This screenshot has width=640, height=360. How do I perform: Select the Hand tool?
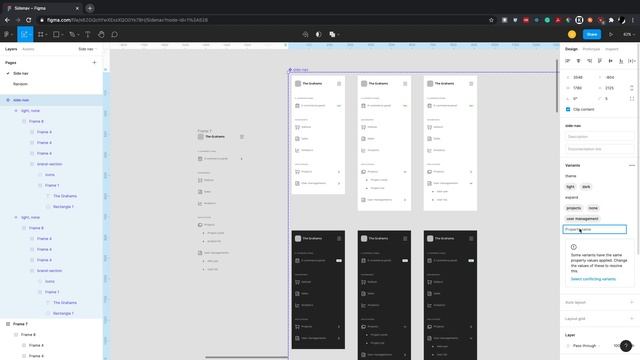101,35
